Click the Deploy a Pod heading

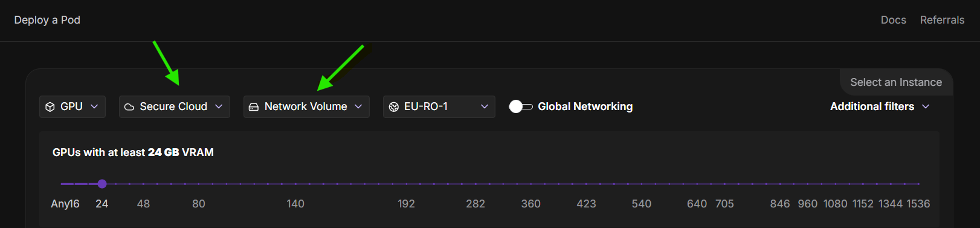tap(47, 20)
